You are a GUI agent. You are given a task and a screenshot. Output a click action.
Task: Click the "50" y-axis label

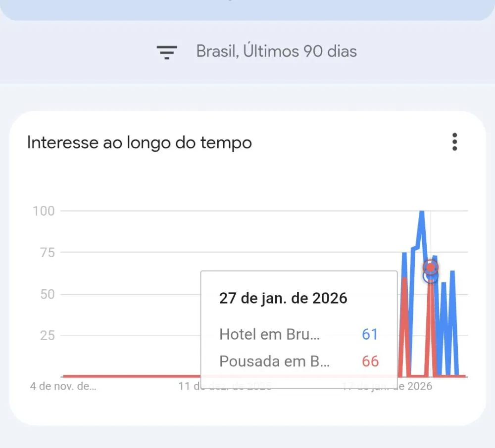47,294
